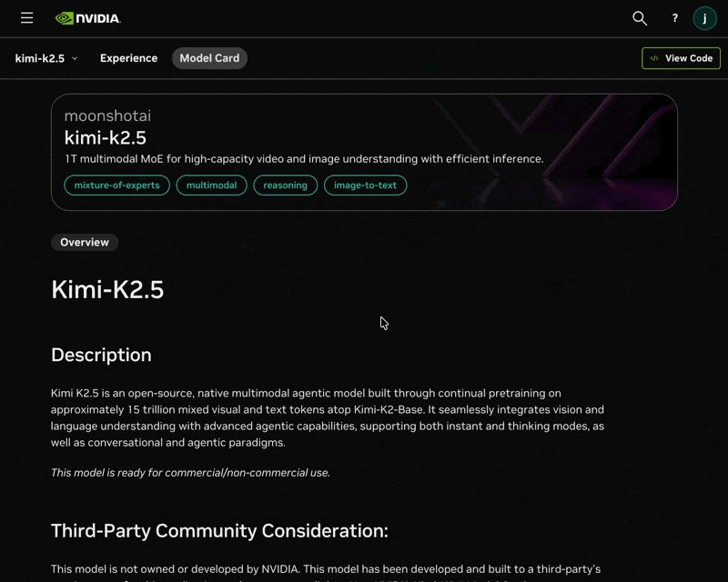Click the multimodal tag
The image size is (728, 582).
212,186
